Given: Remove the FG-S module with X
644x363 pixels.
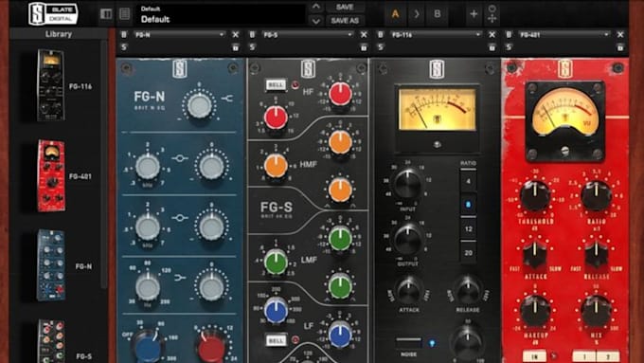Looking at the screenshot, I should (x=364, y=35).
